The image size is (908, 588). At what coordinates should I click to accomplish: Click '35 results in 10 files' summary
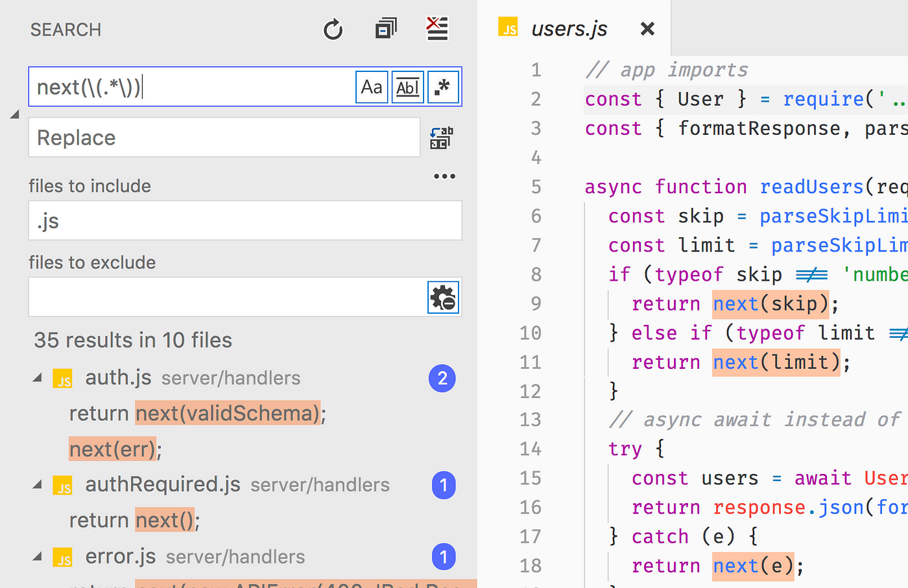pyautogui.click(x=133, y=340)
